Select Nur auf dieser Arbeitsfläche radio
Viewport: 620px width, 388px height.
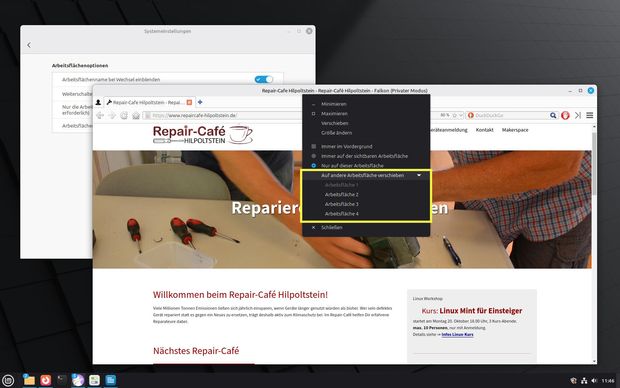[x=314, y=165]
